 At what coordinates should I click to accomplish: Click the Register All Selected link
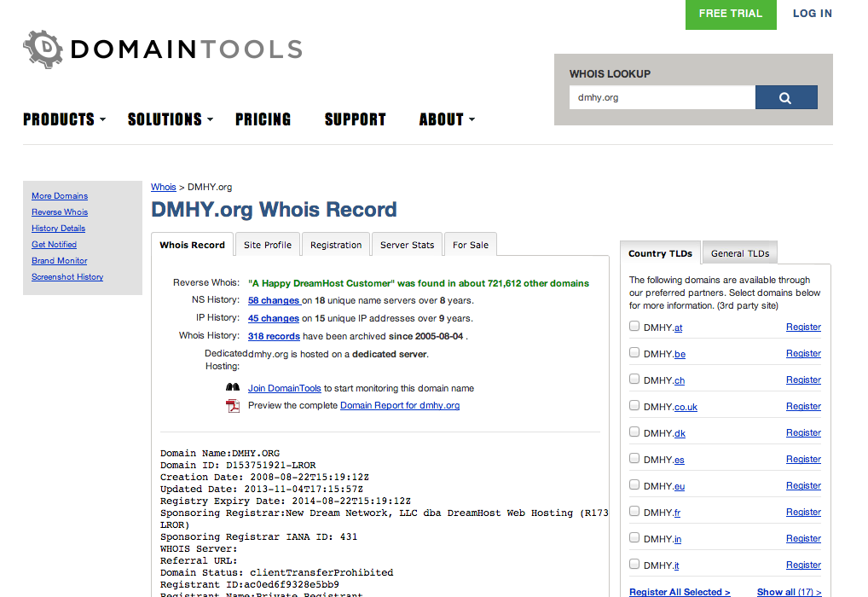pyautogui.click(x=680, y=592)
